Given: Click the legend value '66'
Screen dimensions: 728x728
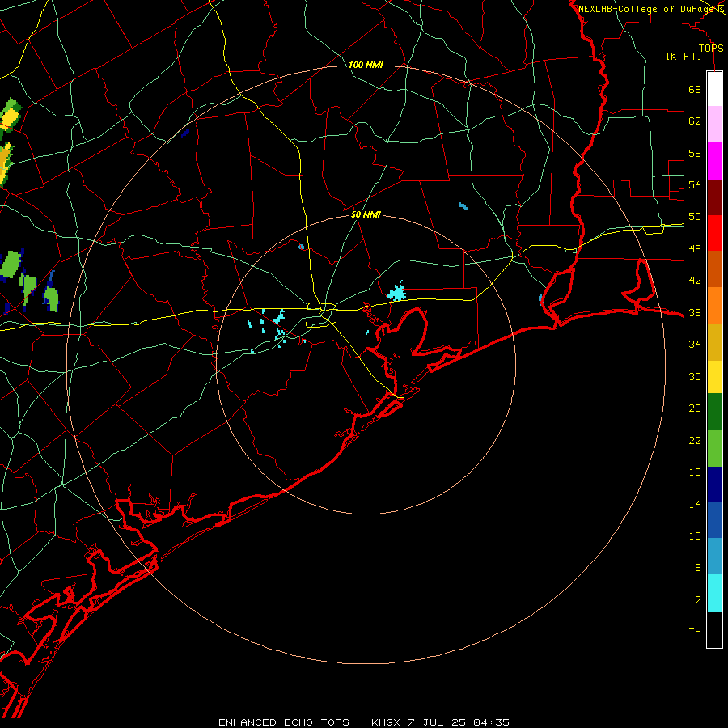Looking at the screenshot, I should coord(695,90).
